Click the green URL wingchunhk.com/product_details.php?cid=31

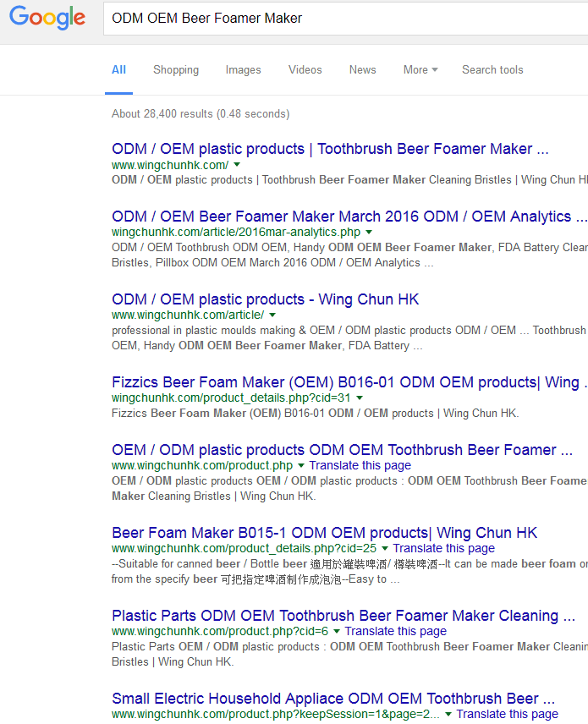click(x=231, y=398)
